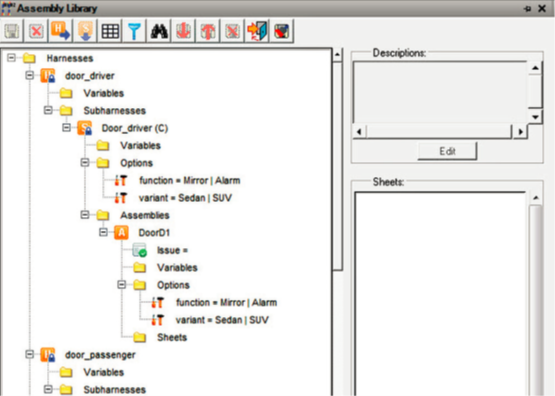Image resolution: width=555 pixels, height=396 pixels.
Task: Select the Assemblies folder icon
Action: click(103, 215)
